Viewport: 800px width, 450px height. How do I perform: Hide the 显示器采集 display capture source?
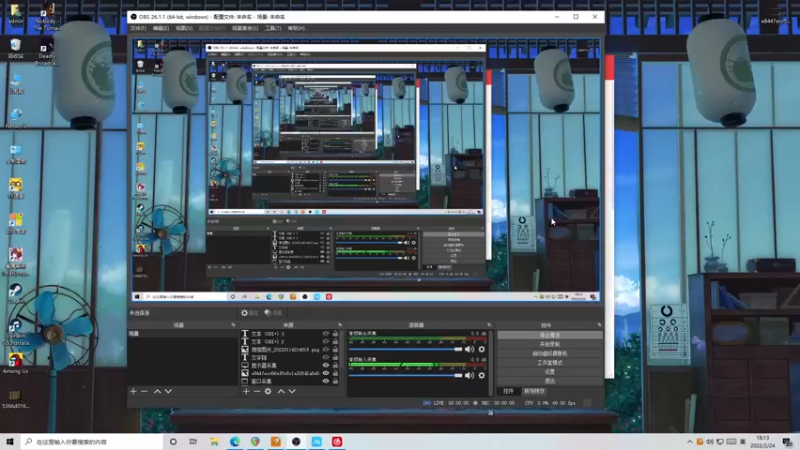[x=326, y=365]
